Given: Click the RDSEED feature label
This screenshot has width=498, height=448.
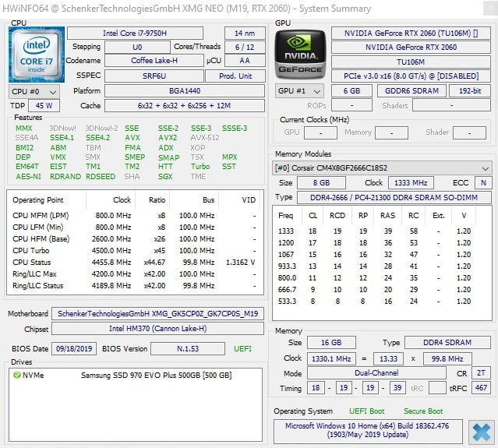Looking at the screenshot, I should coord(101,177).
